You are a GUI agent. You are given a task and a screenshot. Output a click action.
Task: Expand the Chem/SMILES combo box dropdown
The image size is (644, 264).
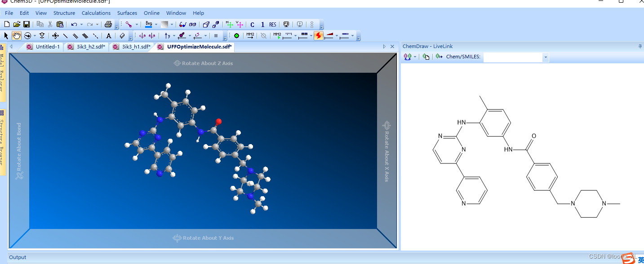tap(545, 57)
